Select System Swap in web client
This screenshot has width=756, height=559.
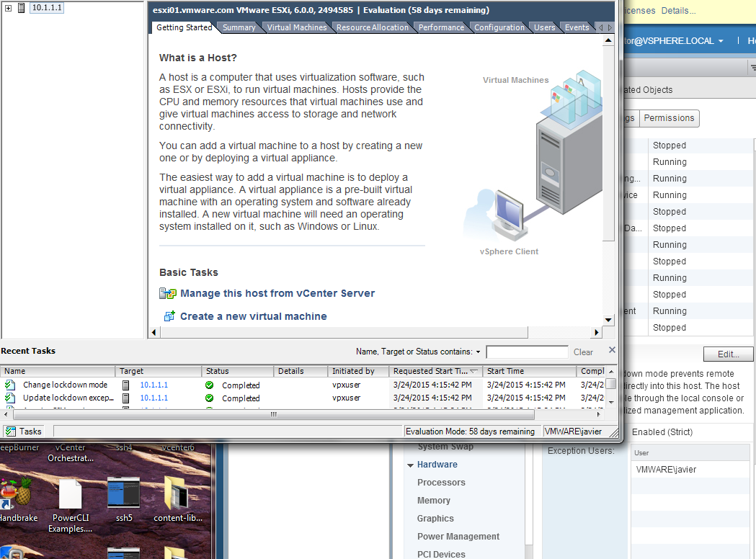(x=445, y=447)
